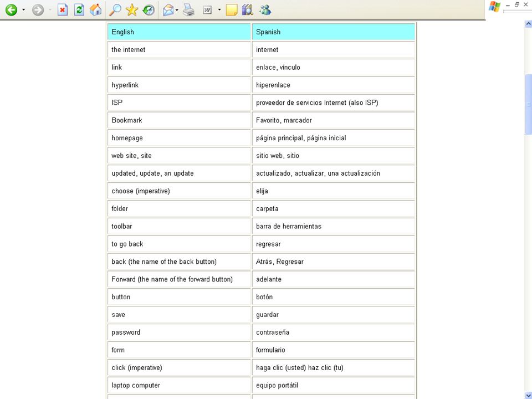The width and height of the screenshot is (532, 399).
Task: Open the yellow sticky note toolbar icon
Action: [232, 10]
